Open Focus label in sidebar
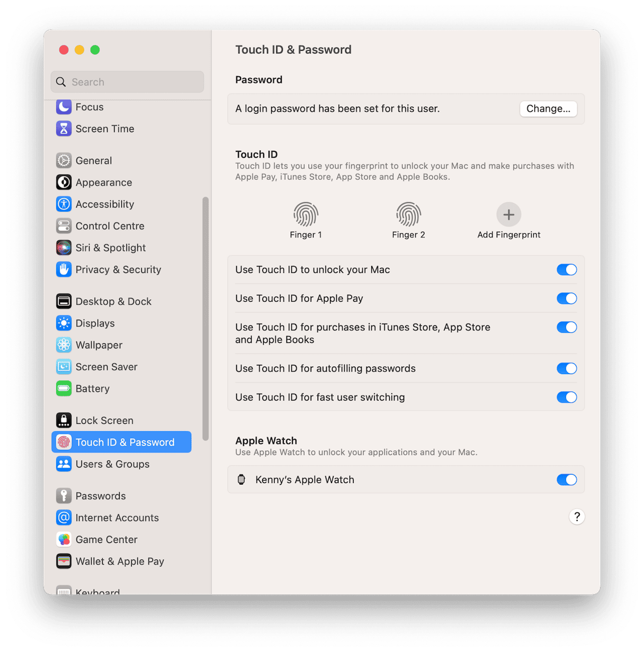 pyautogui.click(x=90, y=107)
